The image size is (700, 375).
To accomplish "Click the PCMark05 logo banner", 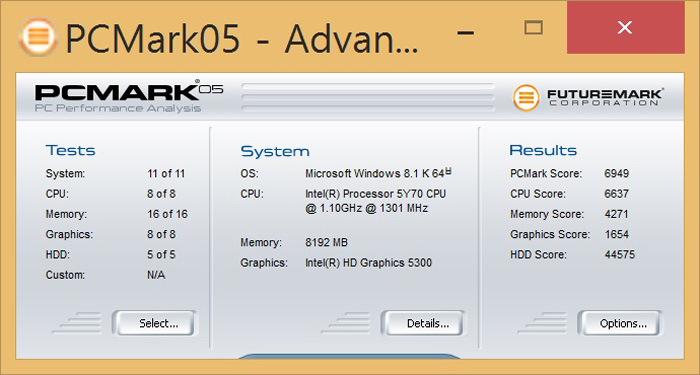I will click(x=129, y=96).
